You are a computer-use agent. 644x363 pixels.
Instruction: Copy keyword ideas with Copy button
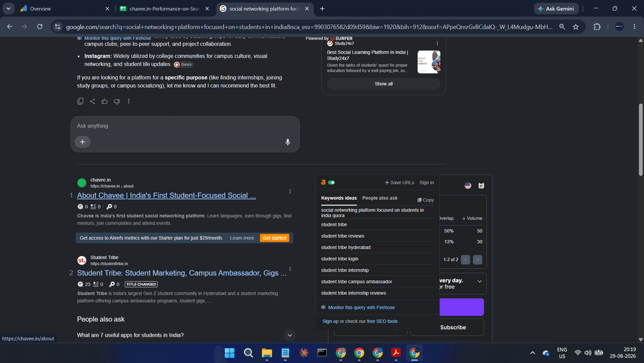pos(426,200)
